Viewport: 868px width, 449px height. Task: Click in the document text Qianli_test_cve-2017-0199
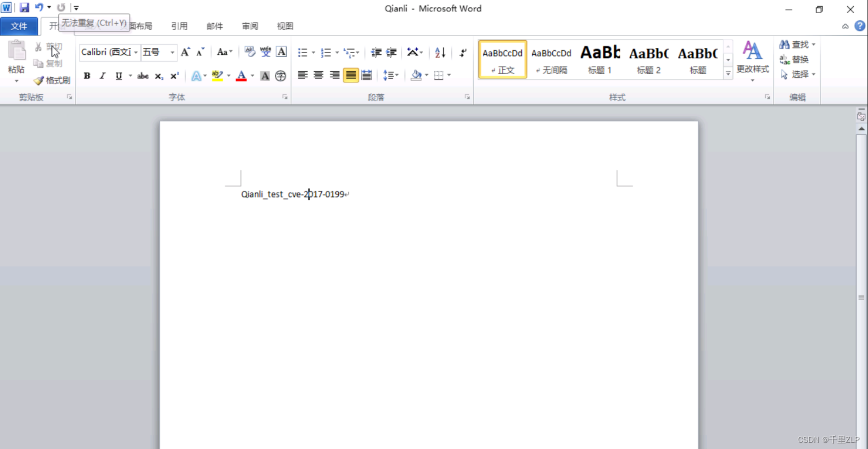click(x=293, y=194)
